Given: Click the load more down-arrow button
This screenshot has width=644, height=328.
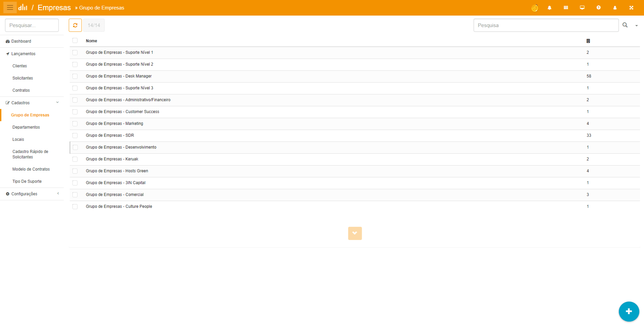Looking at the screenshot, I should (355, 233).
